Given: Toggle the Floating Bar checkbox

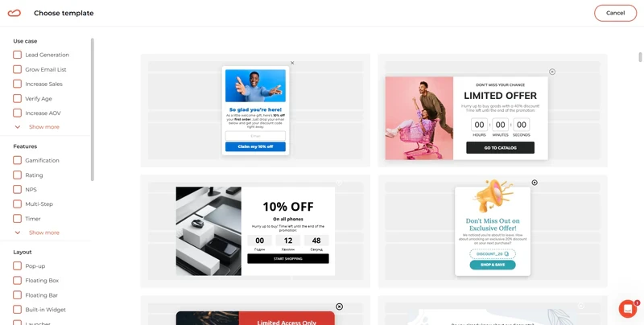Looking at the screenshot, I should click(x=17, y=295).
